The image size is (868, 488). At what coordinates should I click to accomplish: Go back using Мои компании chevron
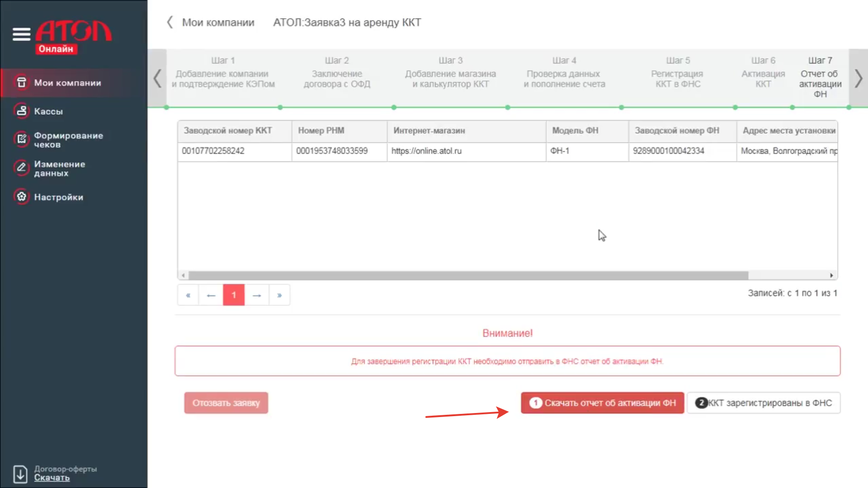tap(170, 23)
